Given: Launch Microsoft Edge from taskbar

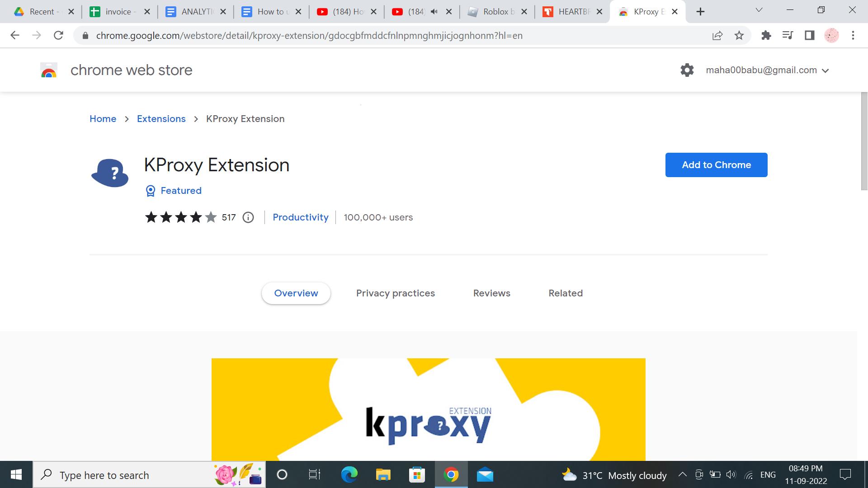Looking at the screenshot, I should point(349,475).
